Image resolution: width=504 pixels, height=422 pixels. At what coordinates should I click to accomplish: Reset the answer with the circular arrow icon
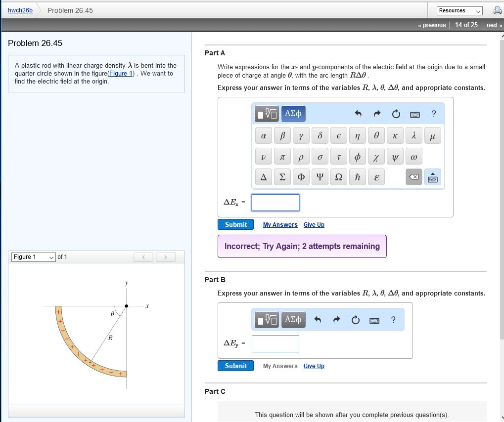coord(395,114)
